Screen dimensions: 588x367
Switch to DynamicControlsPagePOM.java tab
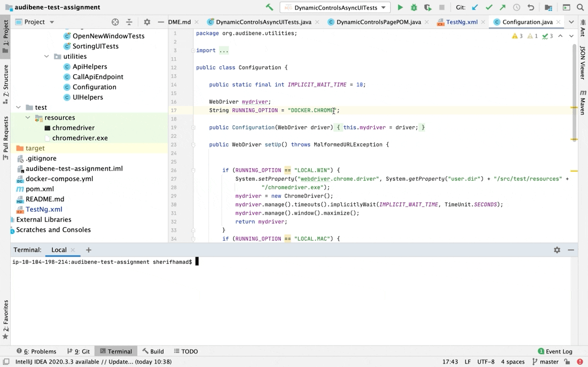point(378,22)
